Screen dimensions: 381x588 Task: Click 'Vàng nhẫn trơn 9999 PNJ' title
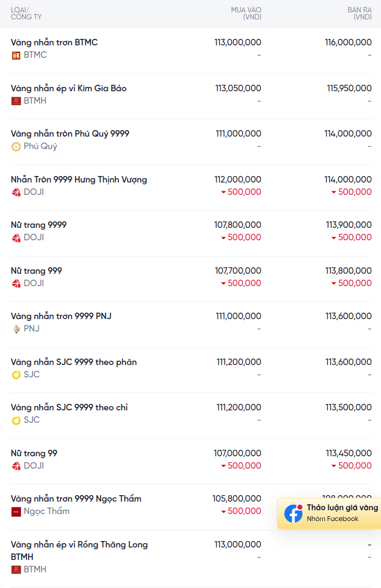(61, 316)
